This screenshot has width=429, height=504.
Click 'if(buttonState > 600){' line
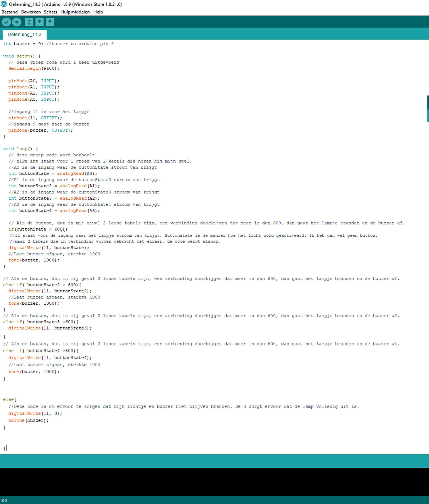point(38,229)
